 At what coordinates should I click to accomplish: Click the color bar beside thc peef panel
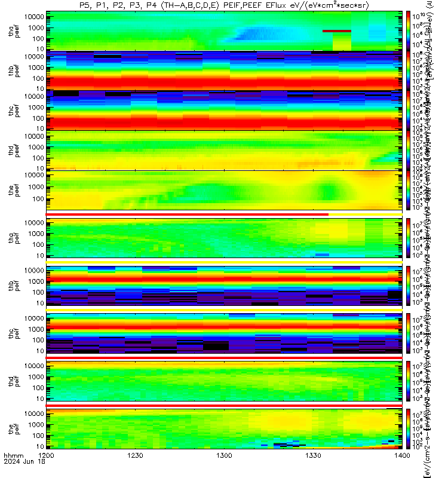click(x=409, y=111)
